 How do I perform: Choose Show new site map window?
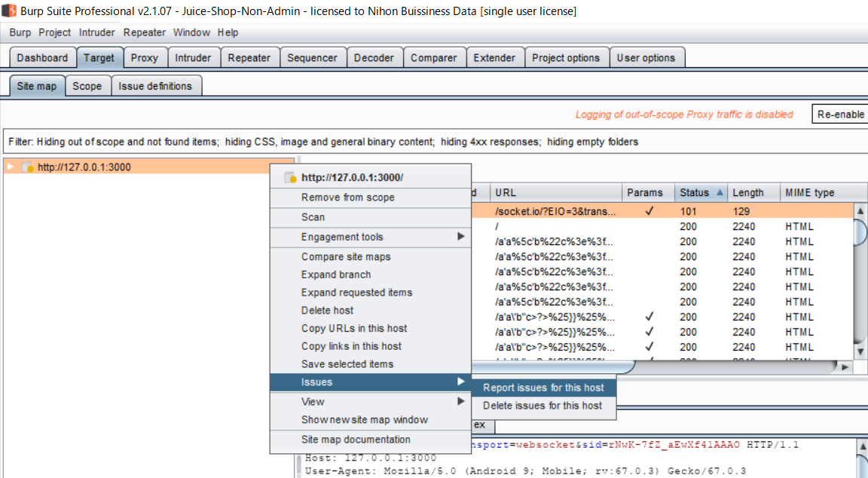(x=371, y=419)
